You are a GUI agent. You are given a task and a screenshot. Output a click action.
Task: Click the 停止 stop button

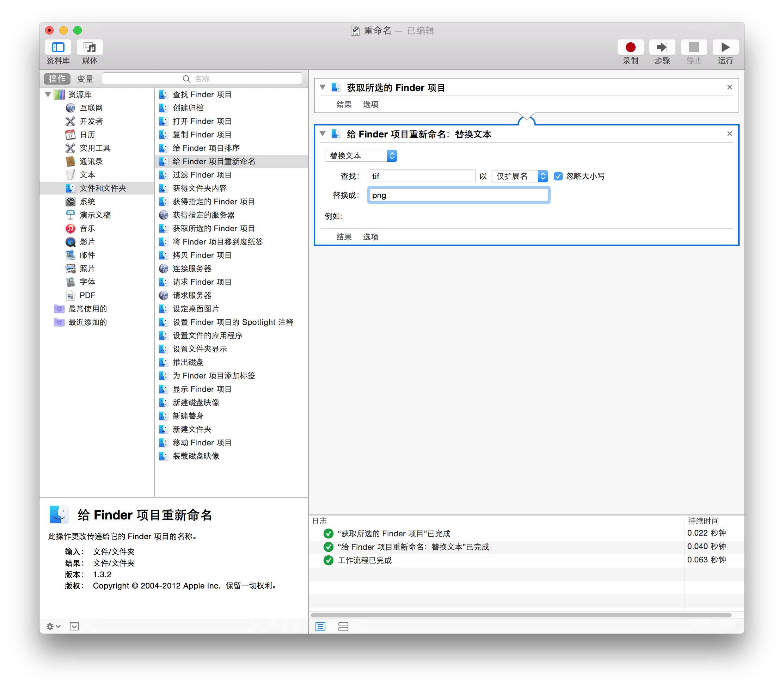pyautogui.click(x=693, y=48)
